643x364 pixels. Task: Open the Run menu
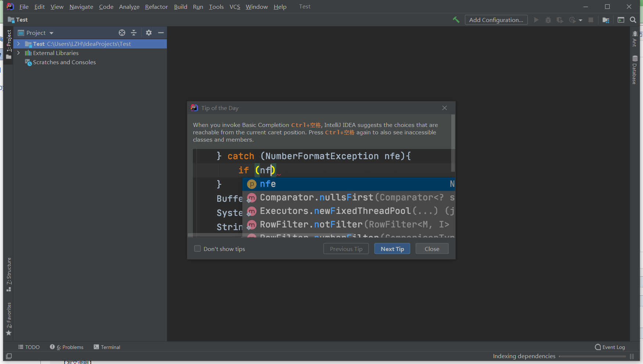(x=198, y=7)
